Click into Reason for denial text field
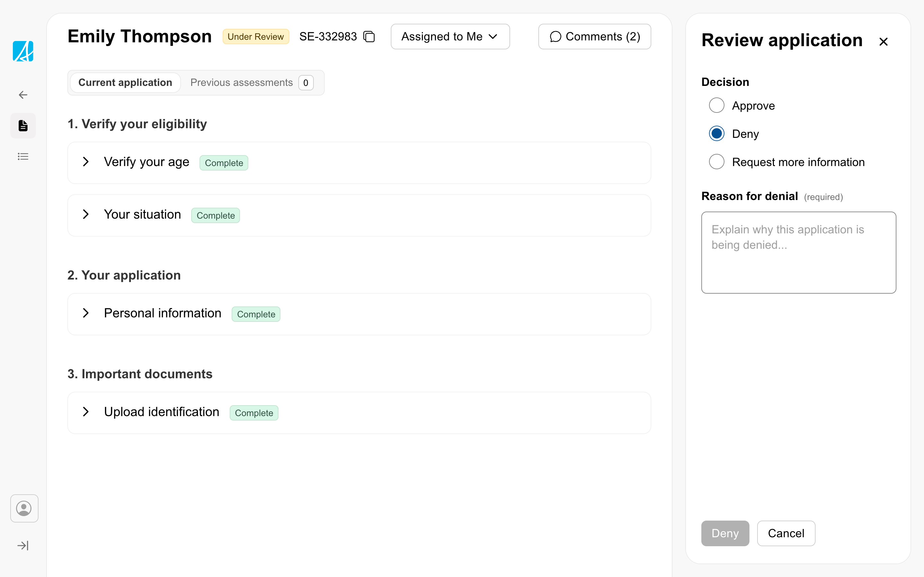 [x=798, y=252]
